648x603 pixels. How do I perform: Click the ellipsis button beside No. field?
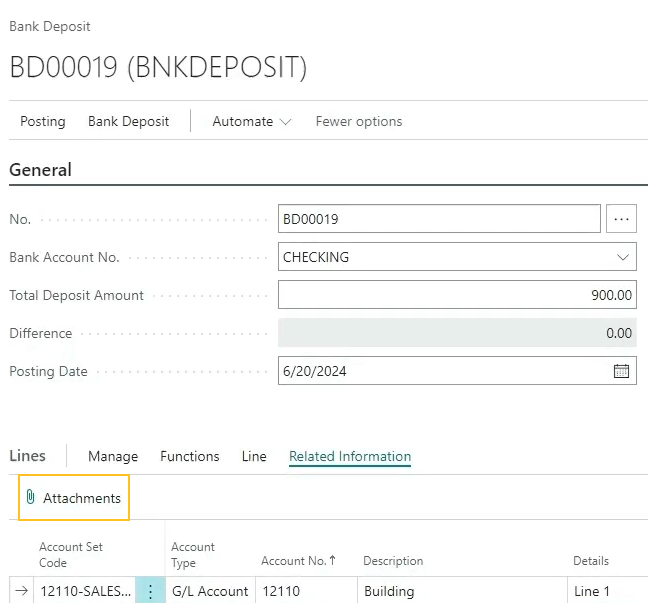pos(621,219)
